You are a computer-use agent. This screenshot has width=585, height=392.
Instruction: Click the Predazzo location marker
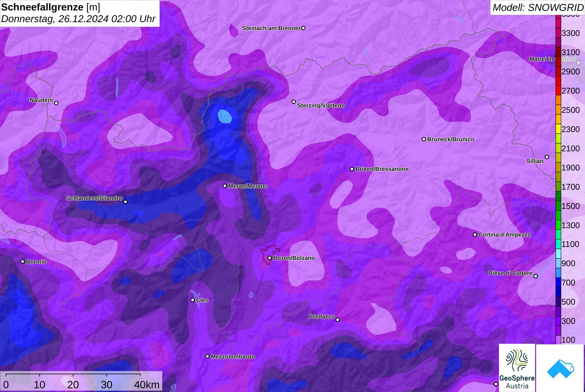coord(338,320)
